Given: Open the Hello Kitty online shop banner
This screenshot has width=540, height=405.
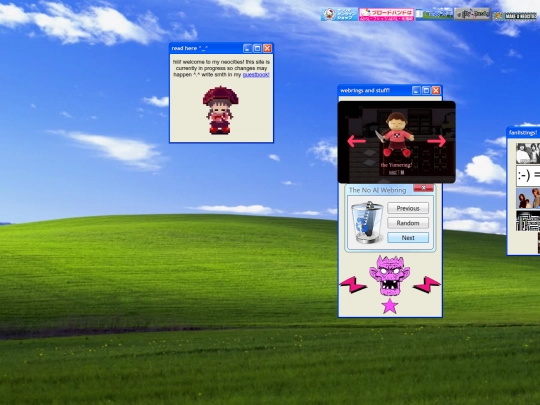Looking at the screenshot, I should 339,14.
